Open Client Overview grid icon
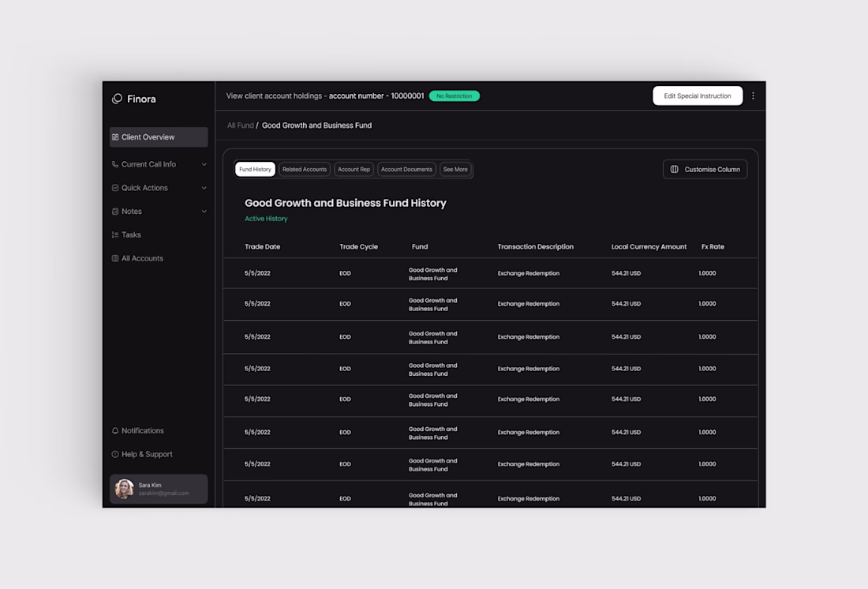Image resolution: width=868 pixels, height=589 pixels. (115, 137)
